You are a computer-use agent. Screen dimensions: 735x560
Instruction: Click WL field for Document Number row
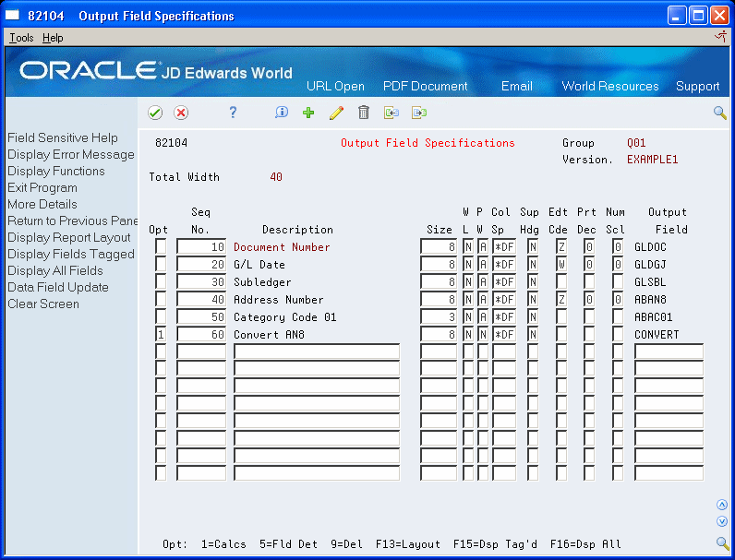[468, 246]
